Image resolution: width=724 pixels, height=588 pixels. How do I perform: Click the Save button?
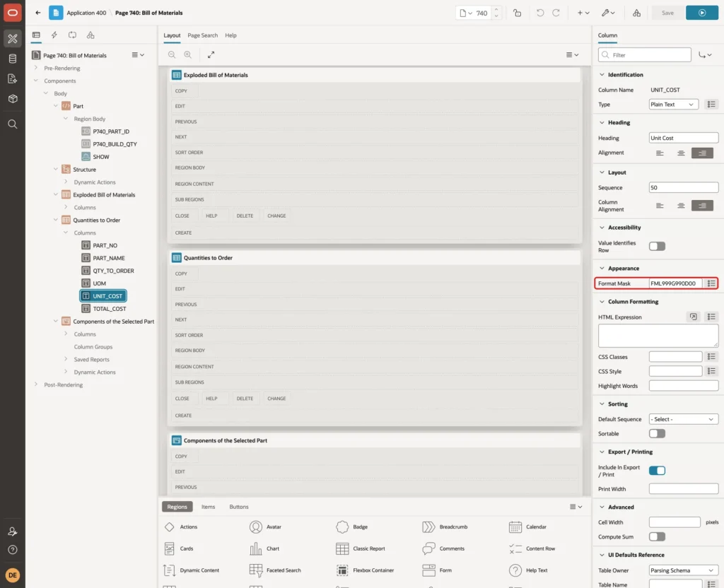[x=667, y=13]
